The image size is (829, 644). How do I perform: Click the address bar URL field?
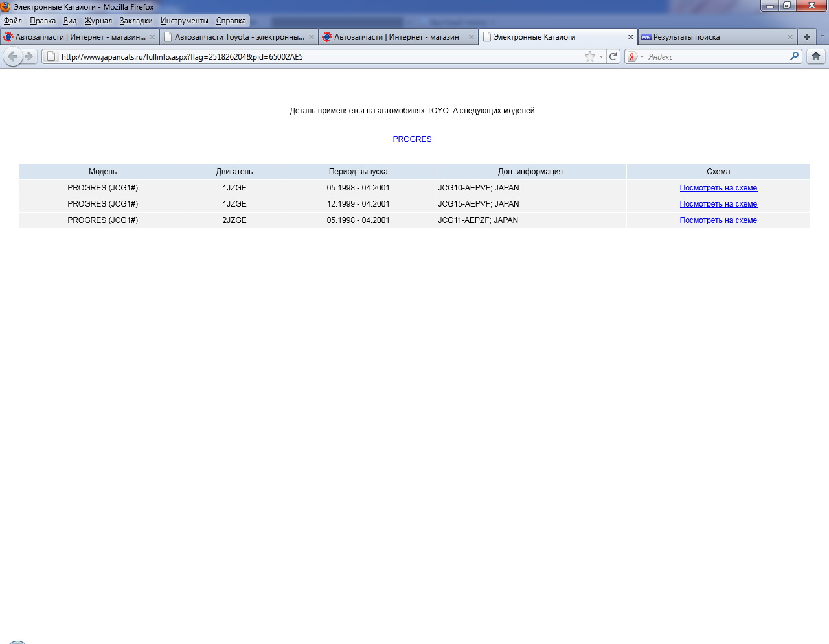317,57
